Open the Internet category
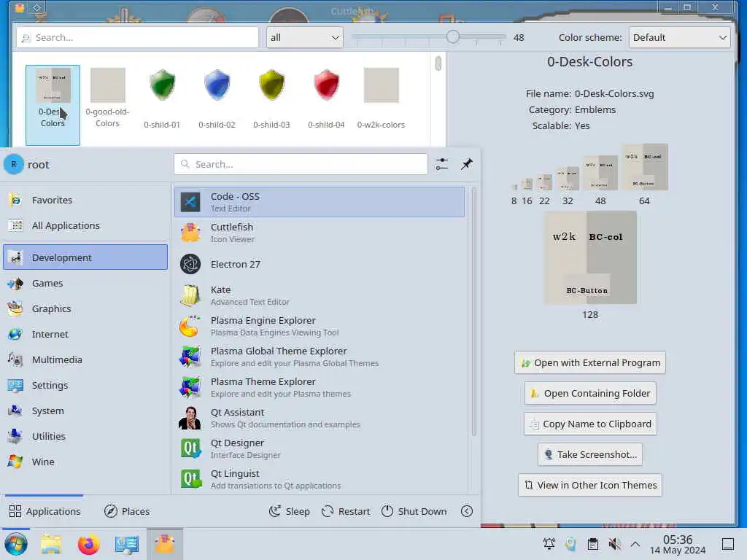This screenshot has height=560, width=747. pos(85,334)
